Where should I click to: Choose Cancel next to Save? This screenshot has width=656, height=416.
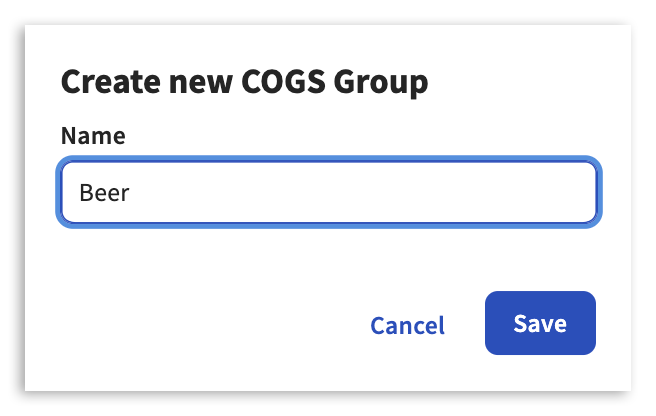[x=407, y=325]
